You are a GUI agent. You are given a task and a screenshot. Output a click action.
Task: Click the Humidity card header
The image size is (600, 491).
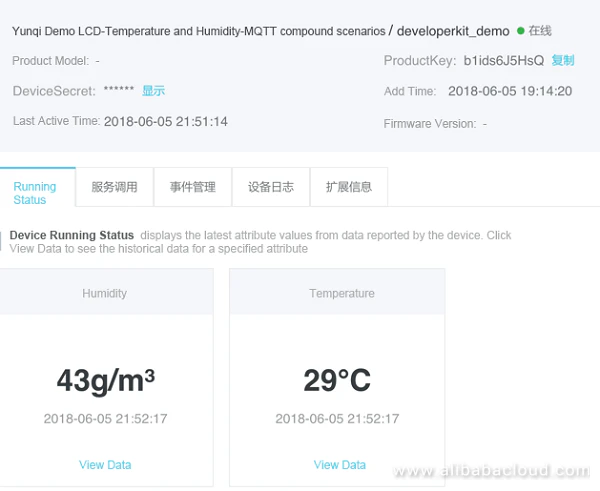coord(104,293)
